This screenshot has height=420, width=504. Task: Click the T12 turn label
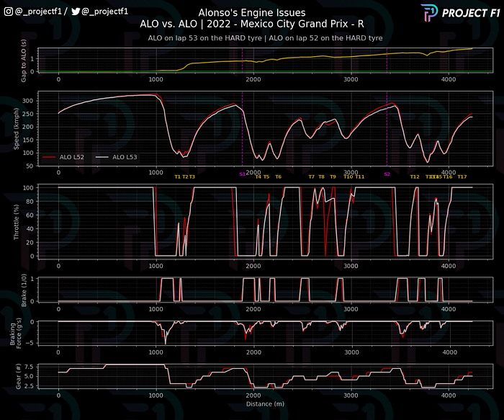tap(415, 177)
